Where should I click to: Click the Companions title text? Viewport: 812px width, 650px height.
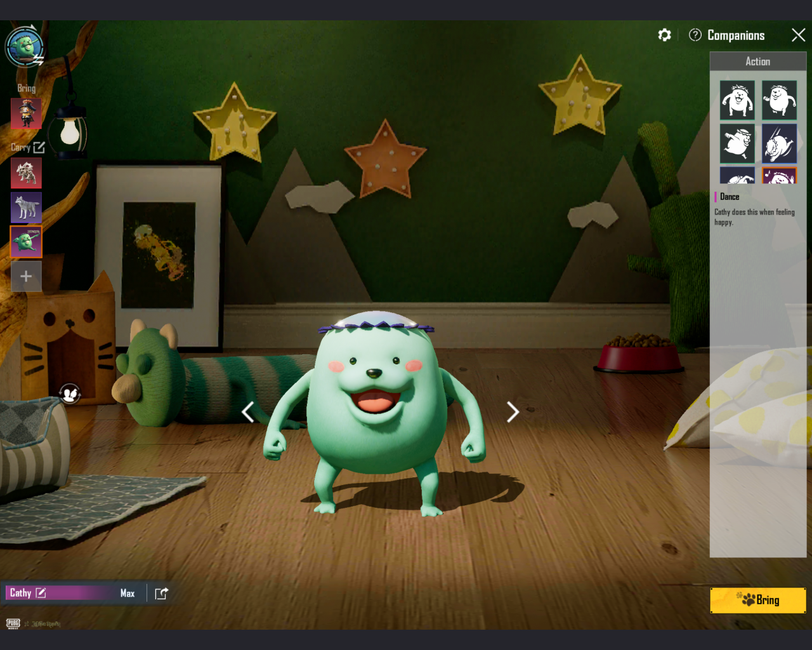(736, 36)
